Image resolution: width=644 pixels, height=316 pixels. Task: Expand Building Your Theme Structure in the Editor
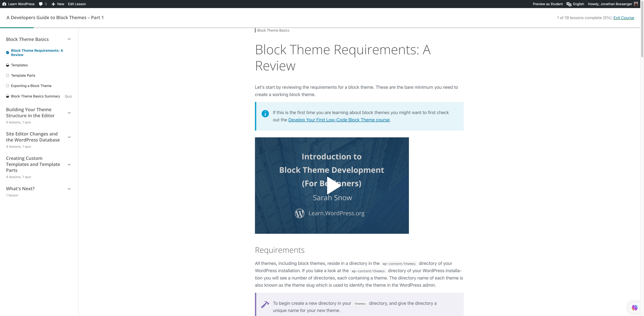point(69,113)
